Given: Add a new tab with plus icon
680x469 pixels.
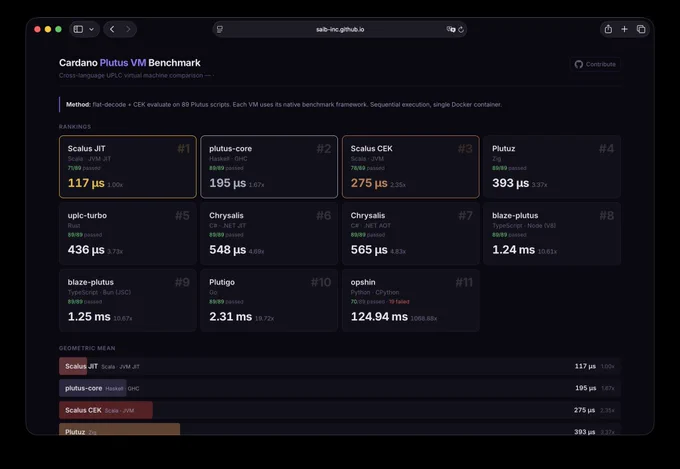Looking at the screenshot, I should (624, 29).
